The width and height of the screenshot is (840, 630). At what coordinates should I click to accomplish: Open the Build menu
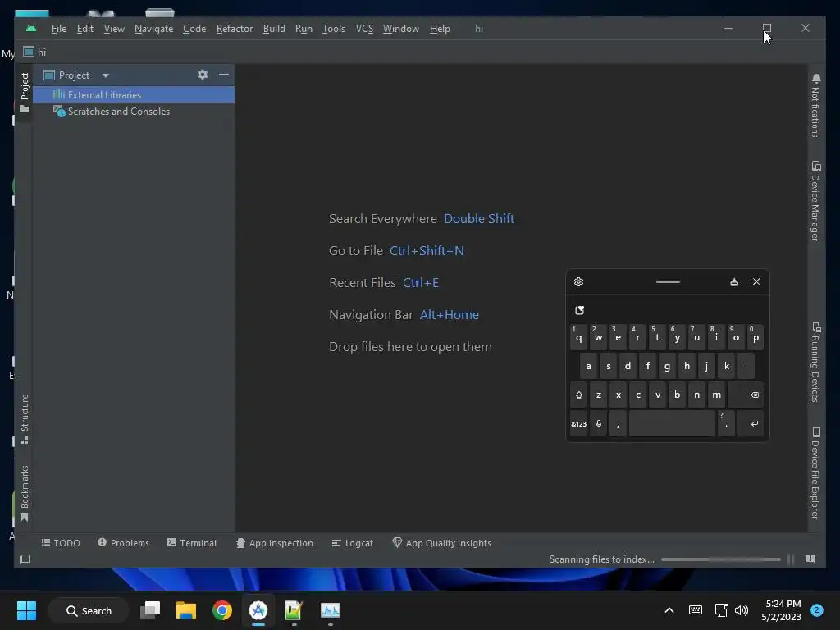[274, 29]
